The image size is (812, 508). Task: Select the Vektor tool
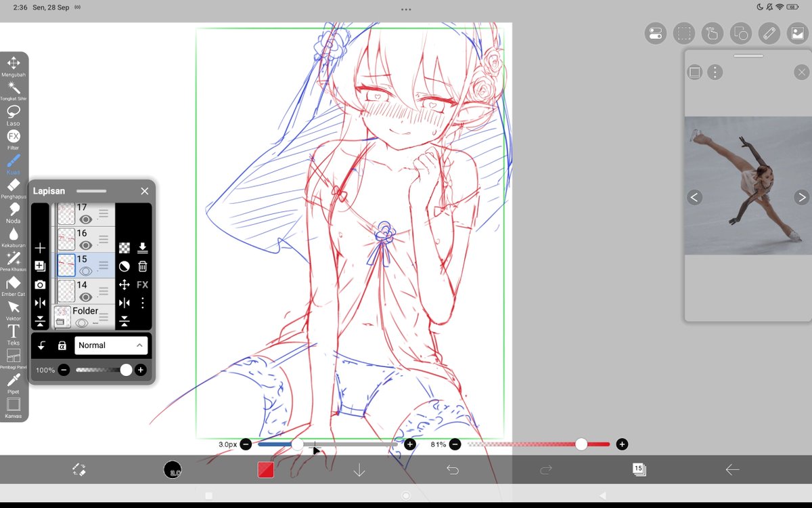14,310
